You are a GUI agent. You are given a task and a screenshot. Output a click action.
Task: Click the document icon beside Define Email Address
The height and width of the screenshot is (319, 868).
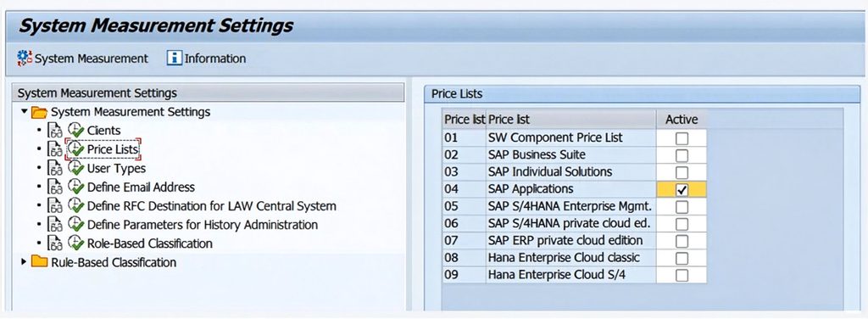click(x=55, y=187)
